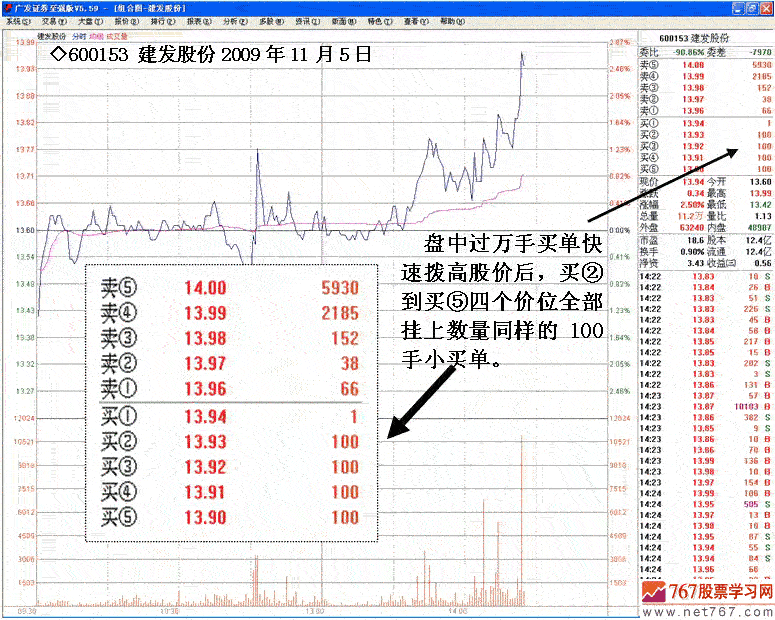Open the 资讯 menu
The height and width of the screenshot is (620, 775).
(x=304, y=21)
